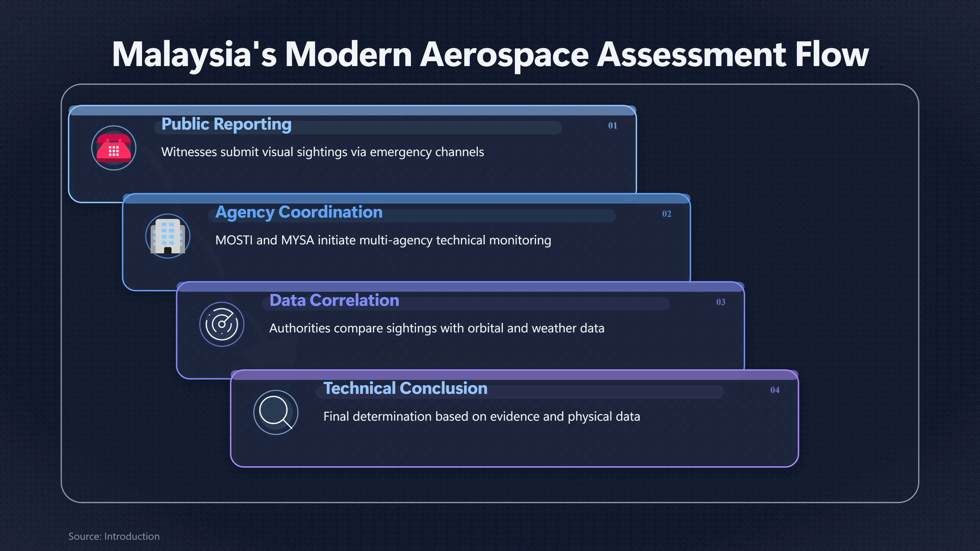Select the Data Correlation heading
Screen dimensions: 980x551
point(334,300)
